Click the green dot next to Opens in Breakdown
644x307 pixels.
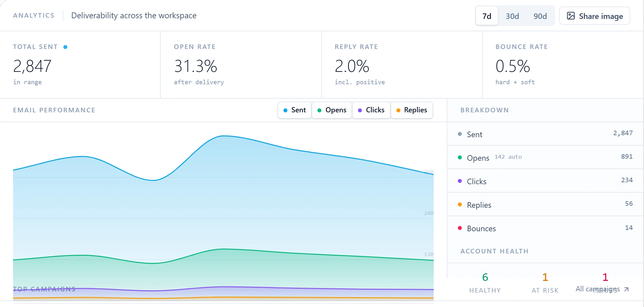460,157
